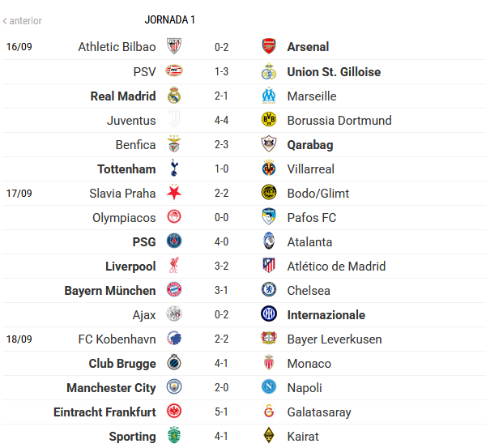Open the Bayern München team page
Viewport: 486px width, 448px height.
[x=110, y=290]
